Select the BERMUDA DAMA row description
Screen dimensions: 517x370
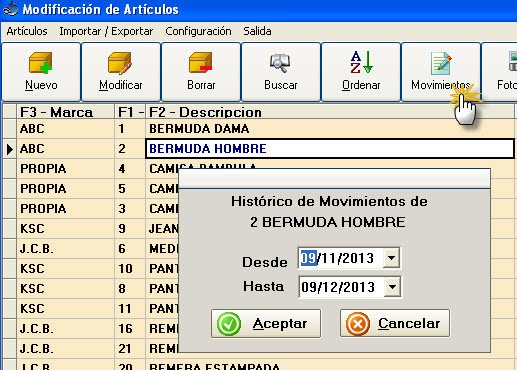(x=330, y=129)
